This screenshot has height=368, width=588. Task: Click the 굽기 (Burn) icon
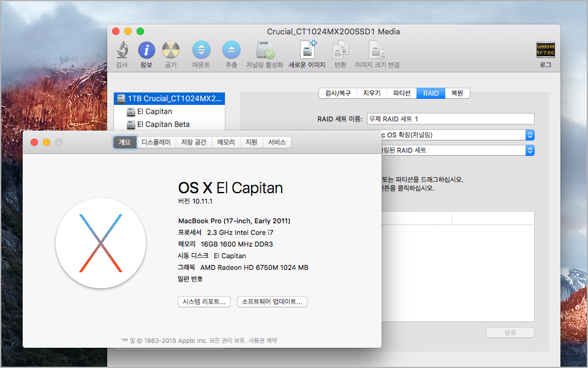click(171, 50)
